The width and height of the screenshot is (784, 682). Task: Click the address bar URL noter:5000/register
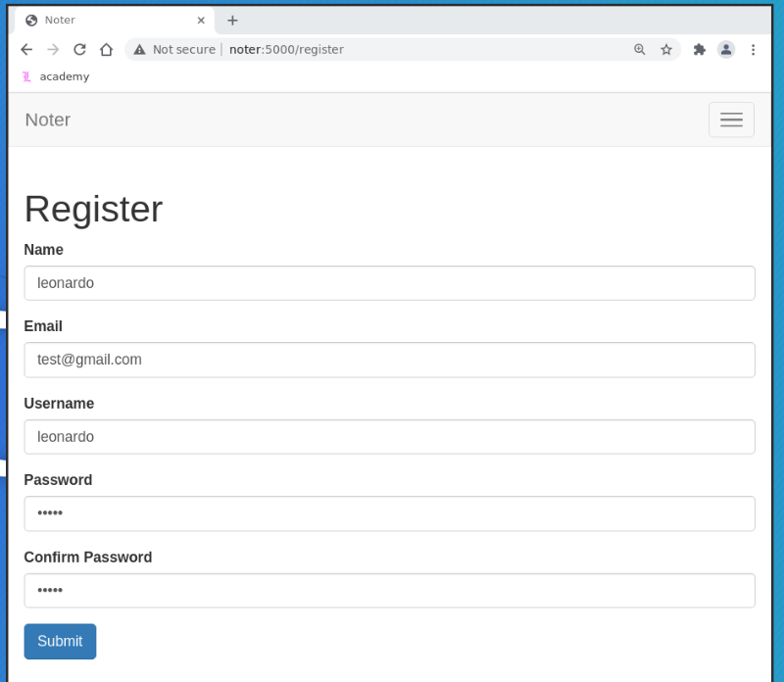coord(286,50)
